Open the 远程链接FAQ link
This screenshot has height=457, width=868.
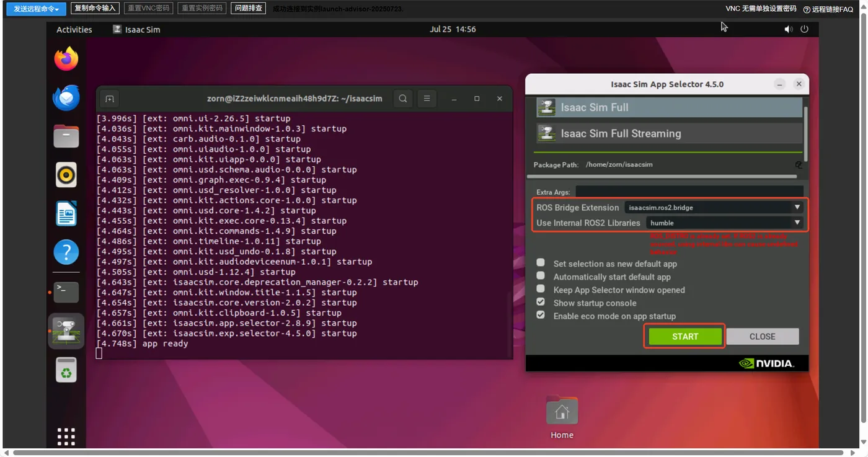pyautogui.click(x=828, y=9)
